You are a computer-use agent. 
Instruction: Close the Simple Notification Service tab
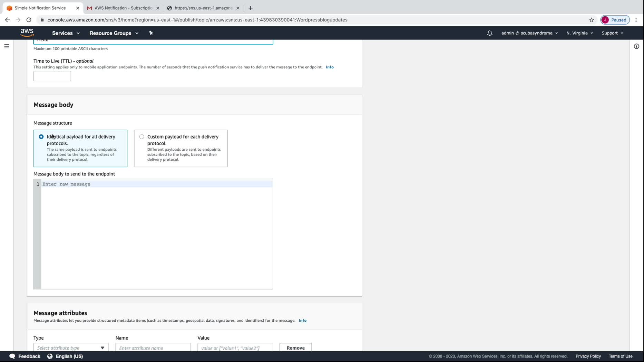pyautogui.click(x=78, y=8)
